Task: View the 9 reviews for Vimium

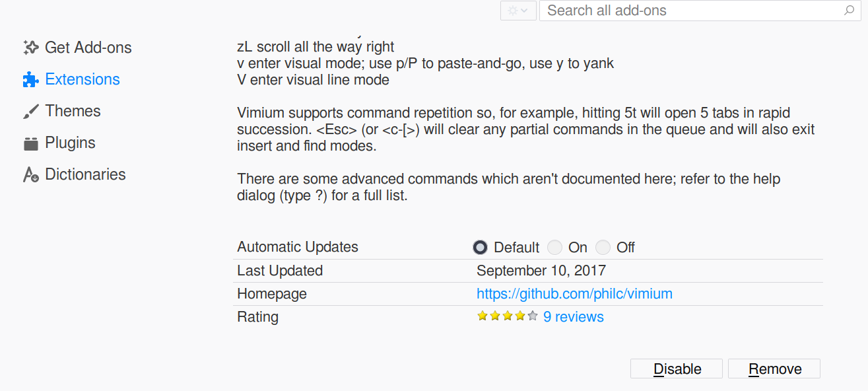Action: coord(573,316)
